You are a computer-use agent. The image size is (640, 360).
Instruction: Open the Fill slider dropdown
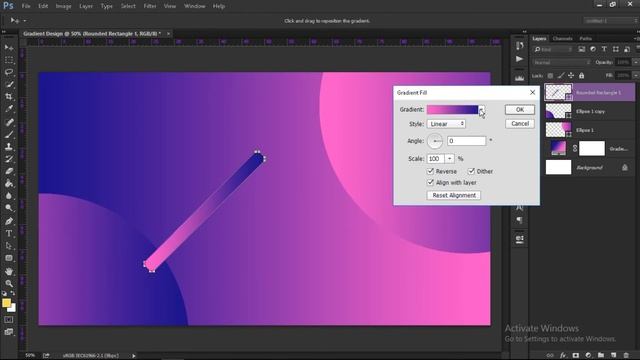[x=636, y=76]
